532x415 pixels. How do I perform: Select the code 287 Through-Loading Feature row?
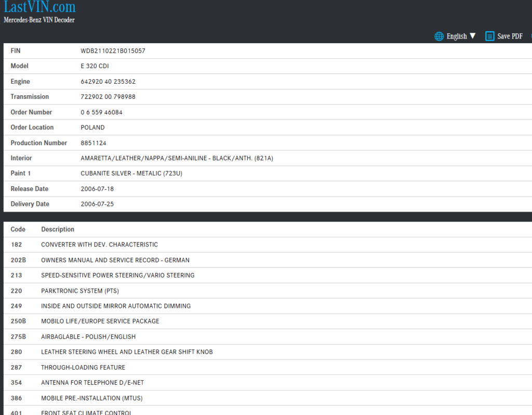[83, 367]
